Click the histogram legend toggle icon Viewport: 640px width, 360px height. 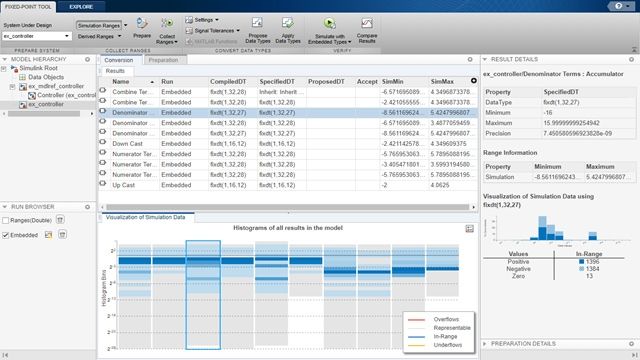(469, 229)
